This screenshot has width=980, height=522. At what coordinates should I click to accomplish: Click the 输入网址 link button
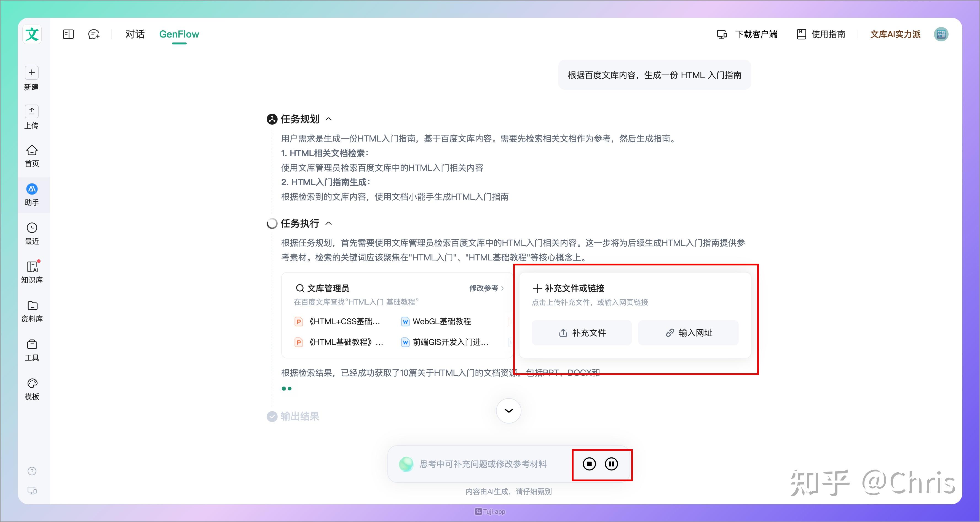click(x=688, y=333)
